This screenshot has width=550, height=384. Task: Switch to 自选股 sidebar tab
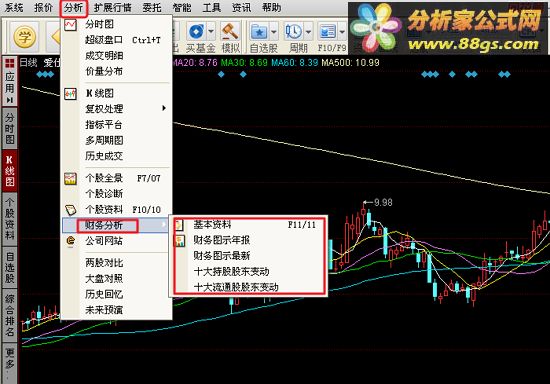coord(9,268)
